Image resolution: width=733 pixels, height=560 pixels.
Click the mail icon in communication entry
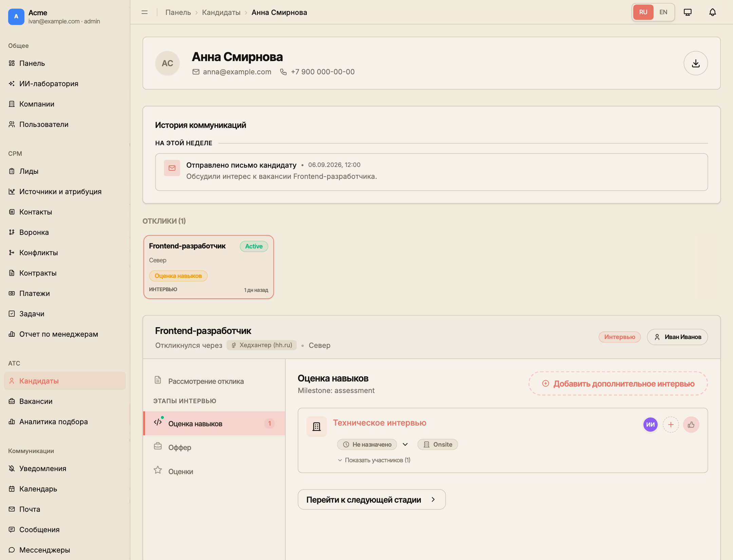point(172,168)
